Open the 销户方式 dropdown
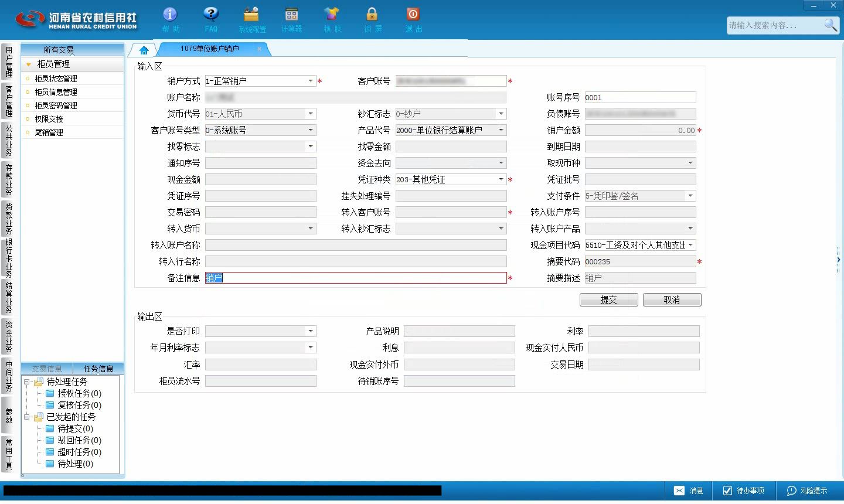The width and height of the screenshot is (844, 504). click(x=311, y=81)
